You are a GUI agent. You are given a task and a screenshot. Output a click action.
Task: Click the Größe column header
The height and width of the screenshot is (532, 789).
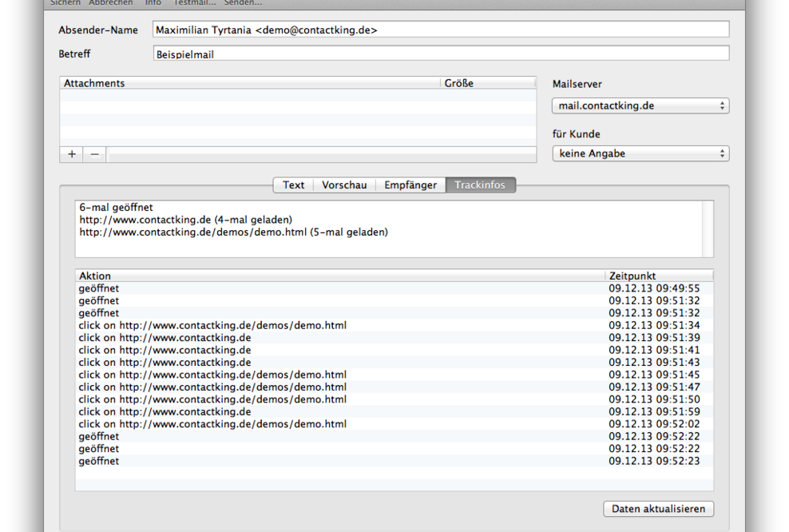[x=487, y=83]
